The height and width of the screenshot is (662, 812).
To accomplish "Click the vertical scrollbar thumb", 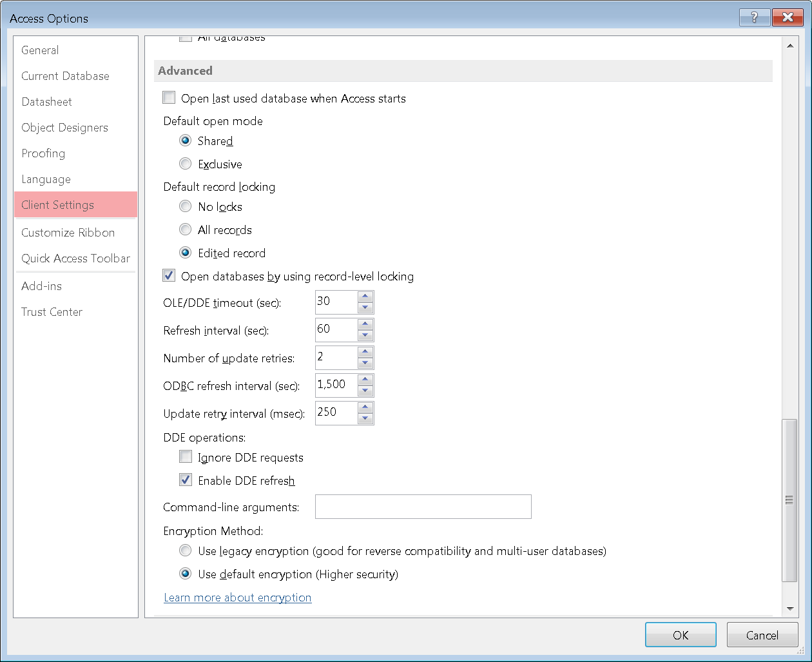I will (789, 500).
